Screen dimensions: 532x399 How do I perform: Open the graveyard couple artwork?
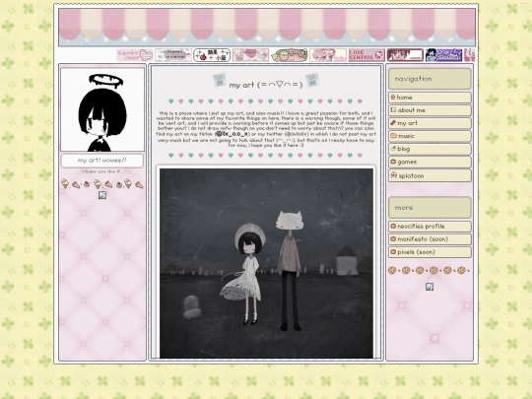point(266,263)
